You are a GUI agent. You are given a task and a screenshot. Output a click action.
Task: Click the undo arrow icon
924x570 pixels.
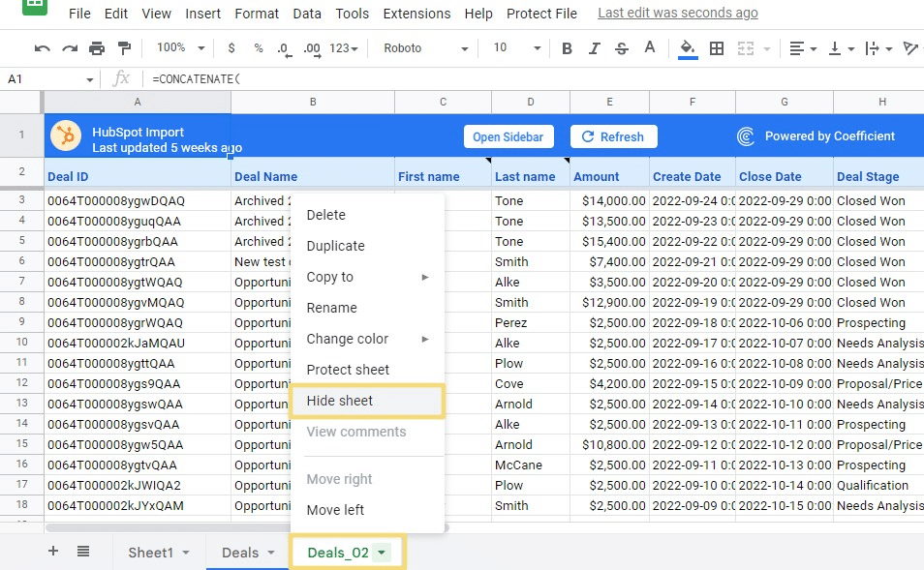pyautogui.click(x=42, y=48)
